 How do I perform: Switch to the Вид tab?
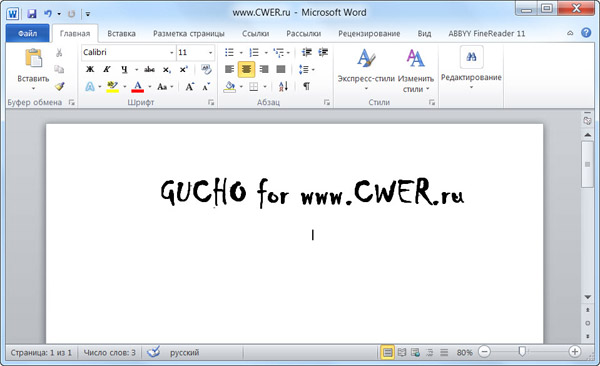(x=424, y=34)
